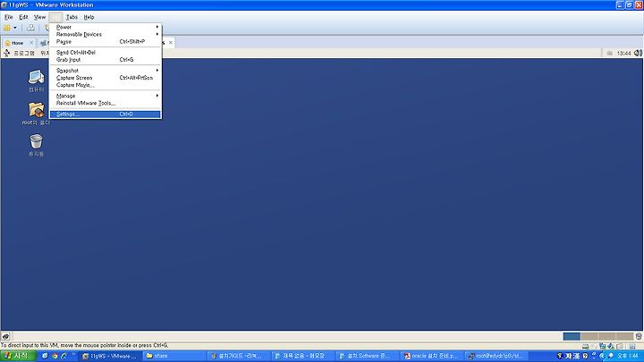The image size is (644, 362).
Task: Close the Home tab
Action: point(31,43)
